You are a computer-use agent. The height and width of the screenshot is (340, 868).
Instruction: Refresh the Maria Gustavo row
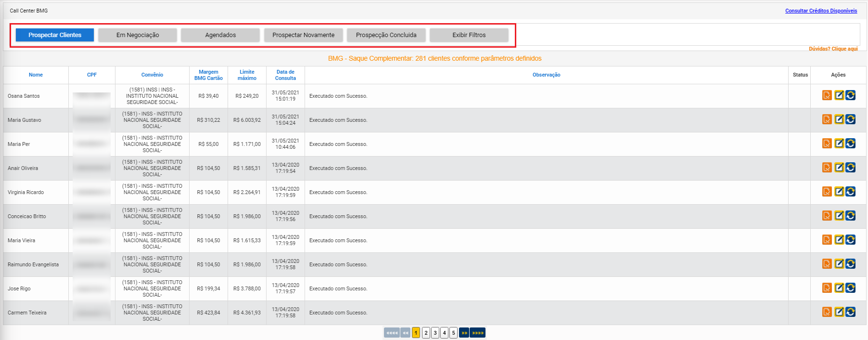coord(850,119)
